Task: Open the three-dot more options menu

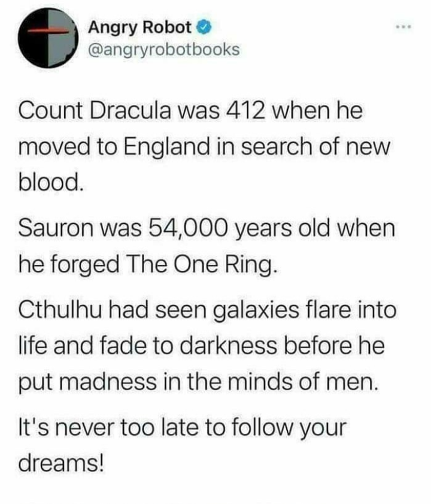Action: tap(403, 27)
